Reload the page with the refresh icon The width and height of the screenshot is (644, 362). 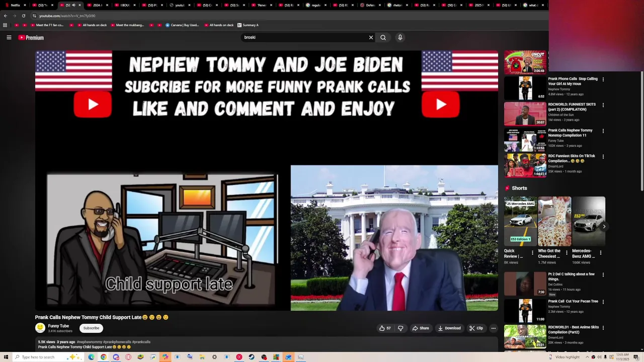click(23, 16)
